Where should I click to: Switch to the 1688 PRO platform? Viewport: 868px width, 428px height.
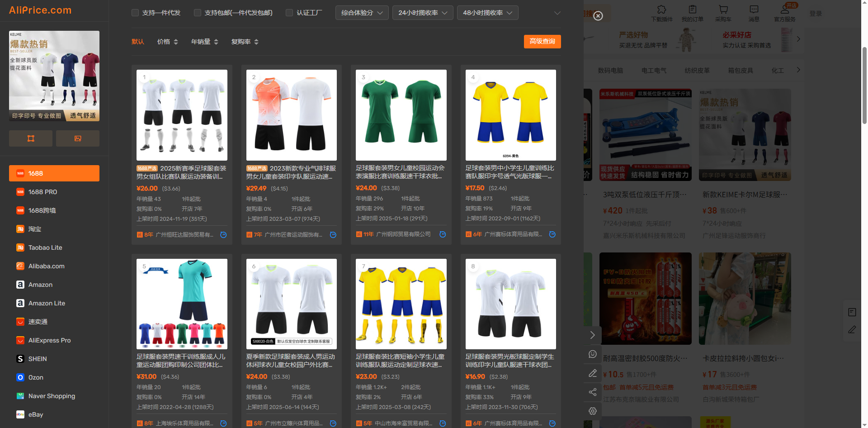[42, 192]
